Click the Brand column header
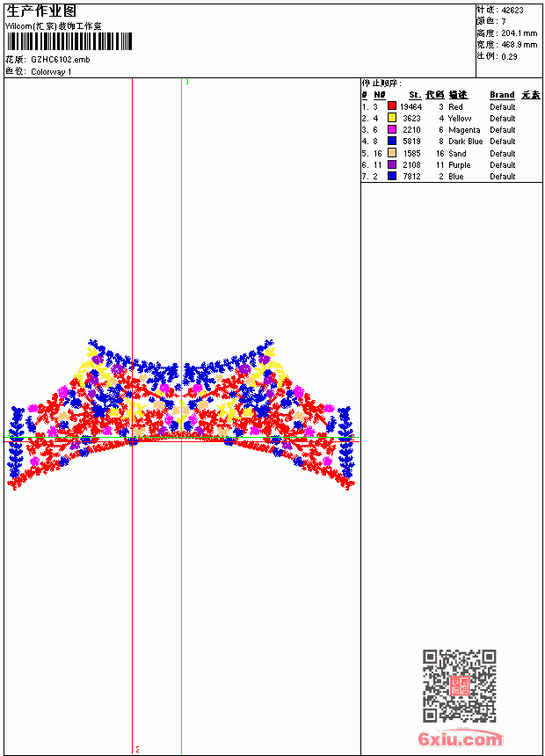 pyautogui.click(x=502, y=95)
